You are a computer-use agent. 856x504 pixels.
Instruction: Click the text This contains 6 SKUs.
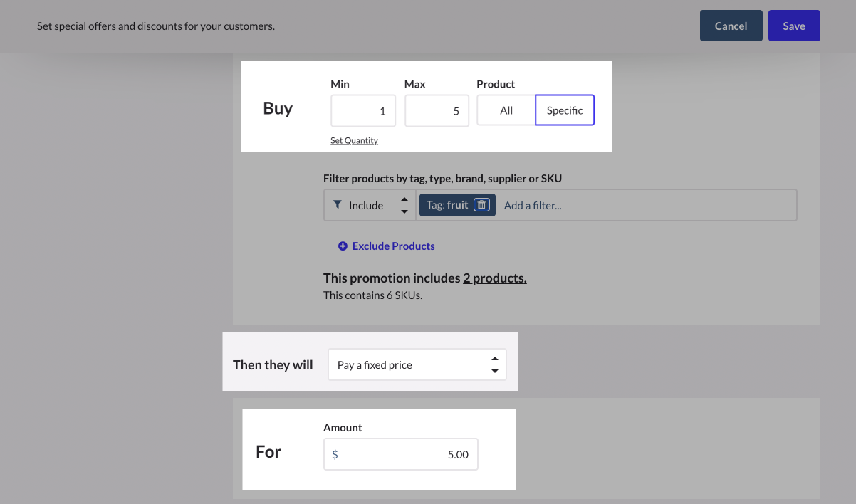click(x=372, y=295)
